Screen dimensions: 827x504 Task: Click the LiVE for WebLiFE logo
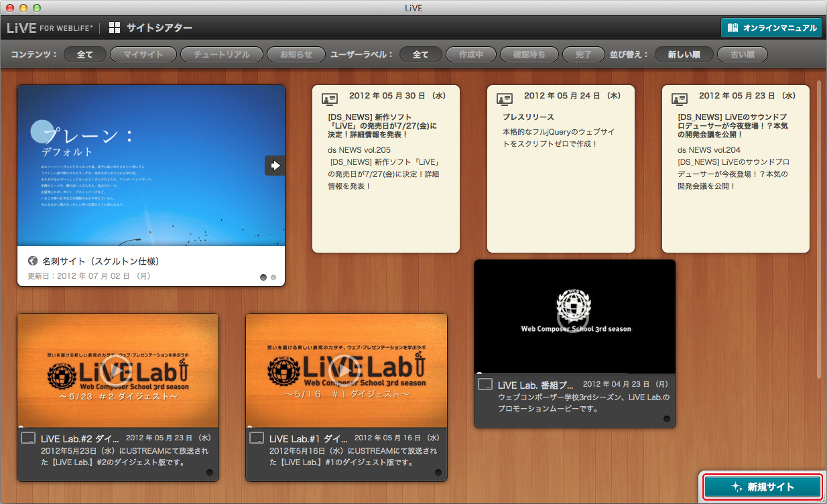(50, 28)
